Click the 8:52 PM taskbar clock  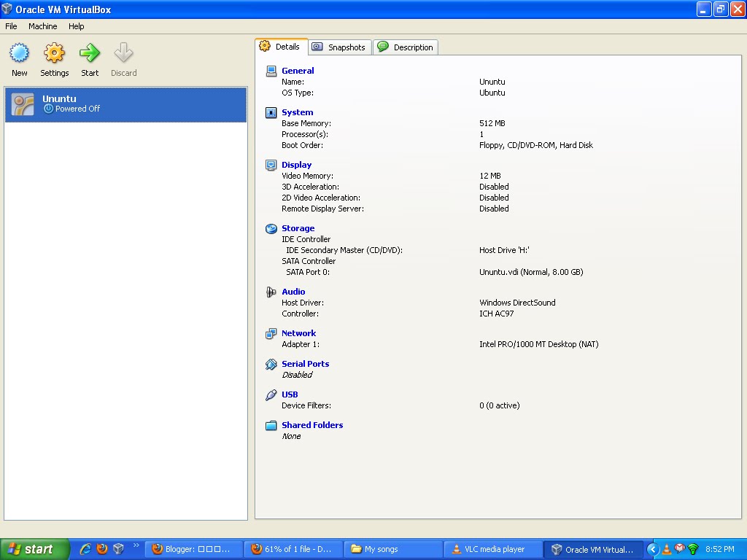720,549
